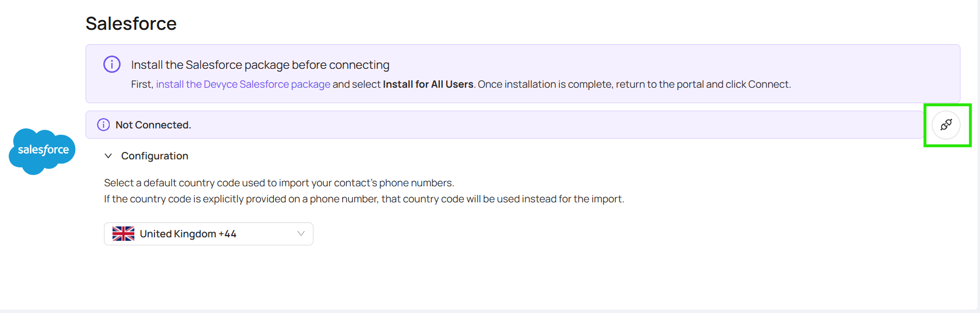Click the Install the Salesforce package banner title

tap(260, 65)
